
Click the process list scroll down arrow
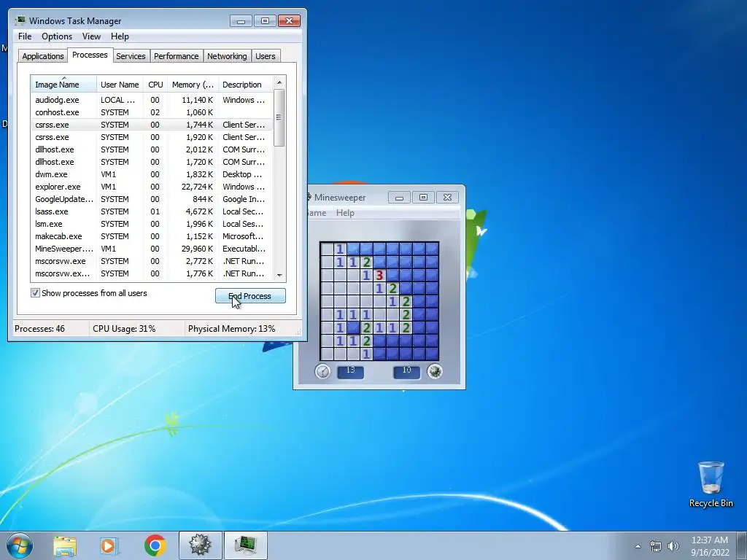(x=279, y=275)
